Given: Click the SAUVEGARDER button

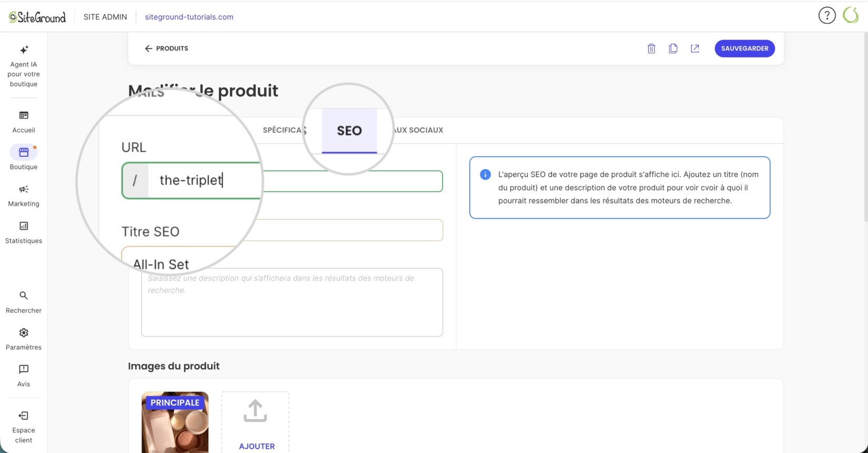Looking at the screenshot, I should pos(745,49).
